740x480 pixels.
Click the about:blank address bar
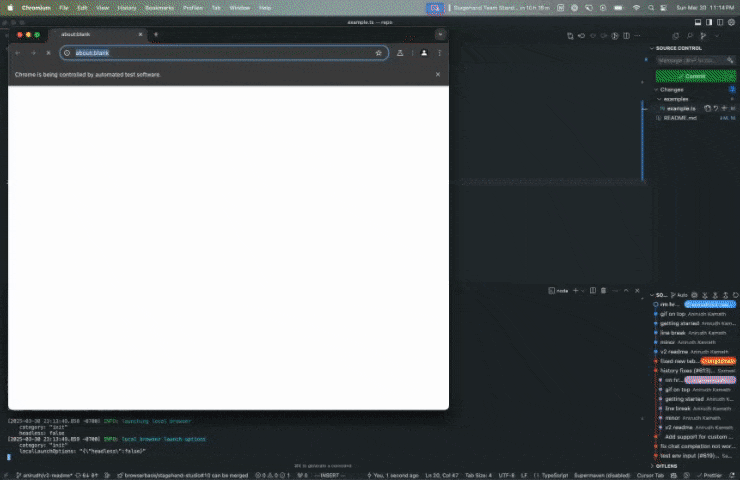[200, 53]
